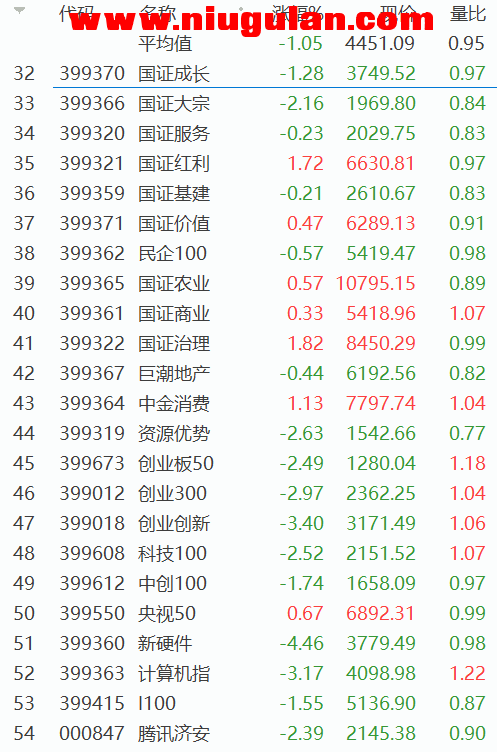Click code 399012 for 创业300
The image size is (497, 752).
click(x=92, y=494)
